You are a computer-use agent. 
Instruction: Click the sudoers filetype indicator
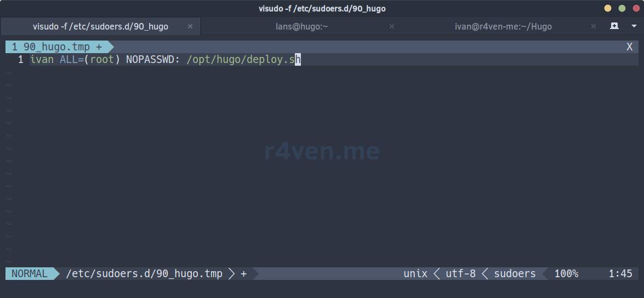click(515, 273)
